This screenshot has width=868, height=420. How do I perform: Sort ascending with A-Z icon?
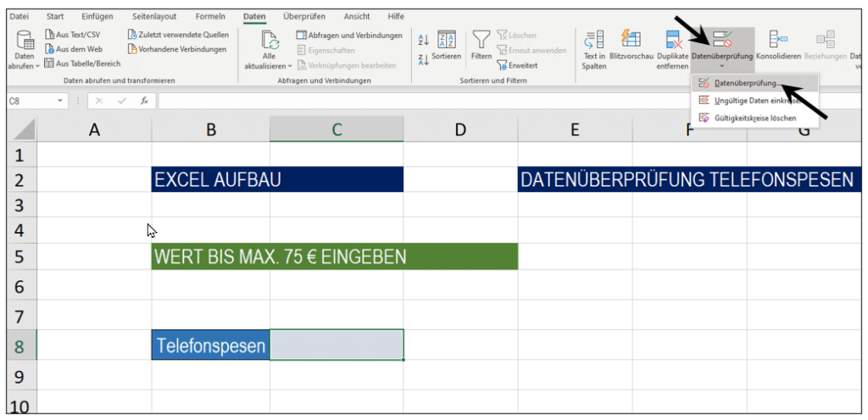pyautogui.click(x=424, y=40)
